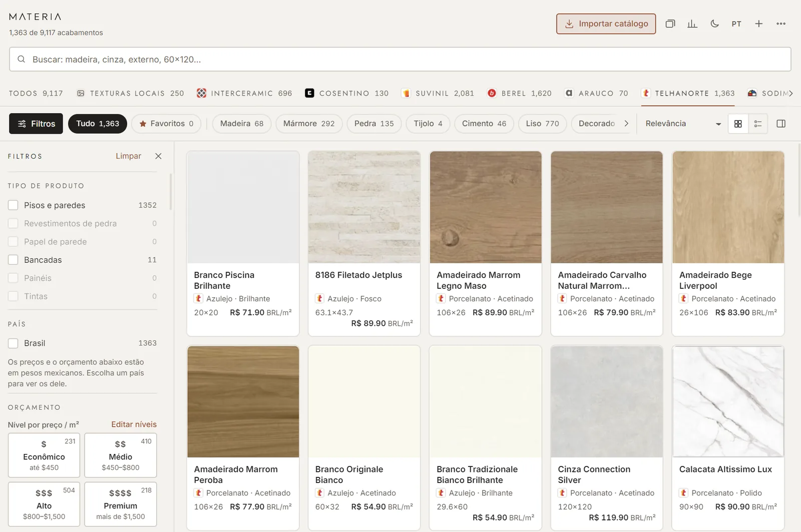Open the PT language selector
The height and width of the screenshot is (532, 801).
736,24
